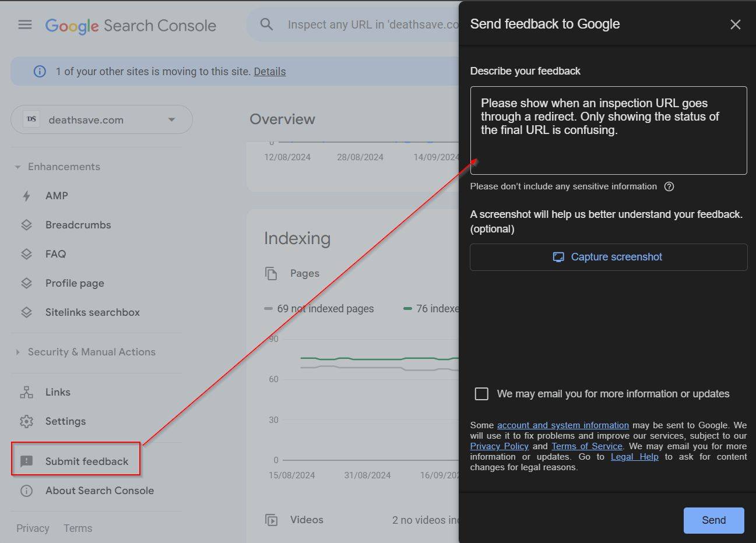Image resolution: width=756 pixels, height=543 pixels.
Task: Click the help question mark icon for sensitive information
Action: click(x=669, y=186)
